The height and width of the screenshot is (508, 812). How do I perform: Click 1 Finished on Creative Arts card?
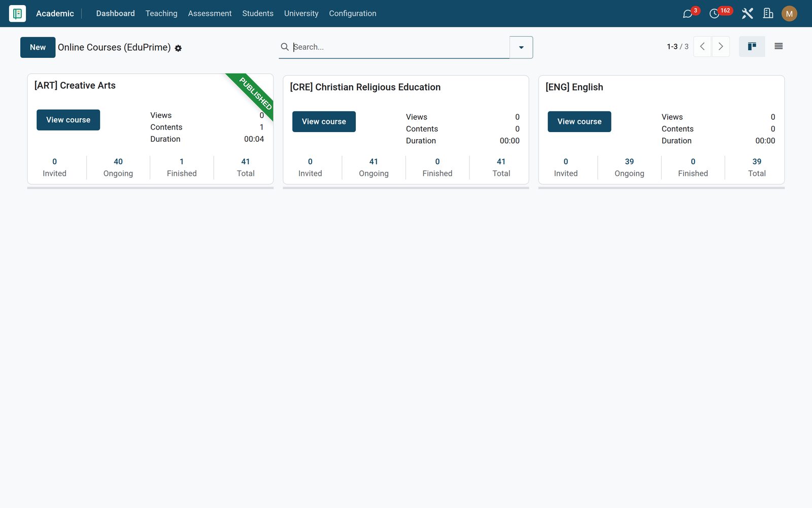click(x=182, y=167)
